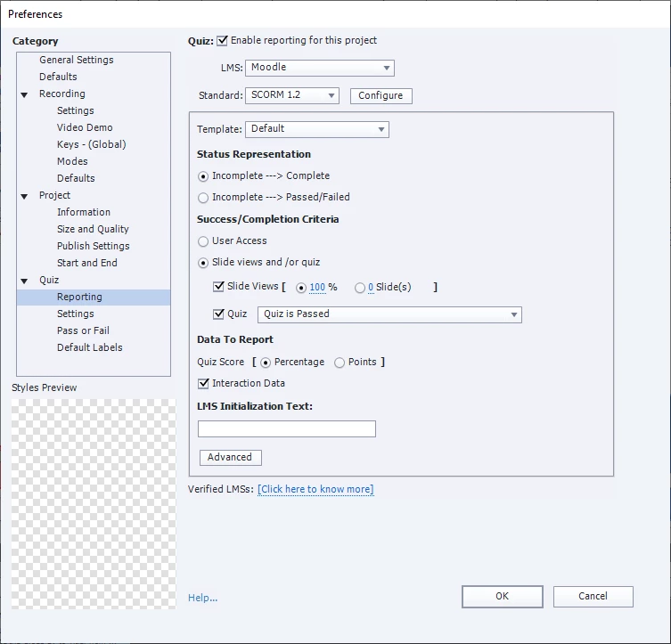The height and width of the screenshot is (644, 671).
Task: Uncheck Enable reporting for this project
Action: (223, 41)
